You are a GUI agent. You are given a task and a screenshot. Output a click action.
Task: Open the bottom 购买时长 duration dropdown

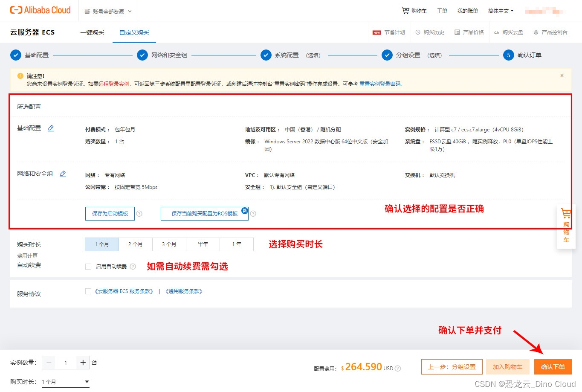[65, 382]
